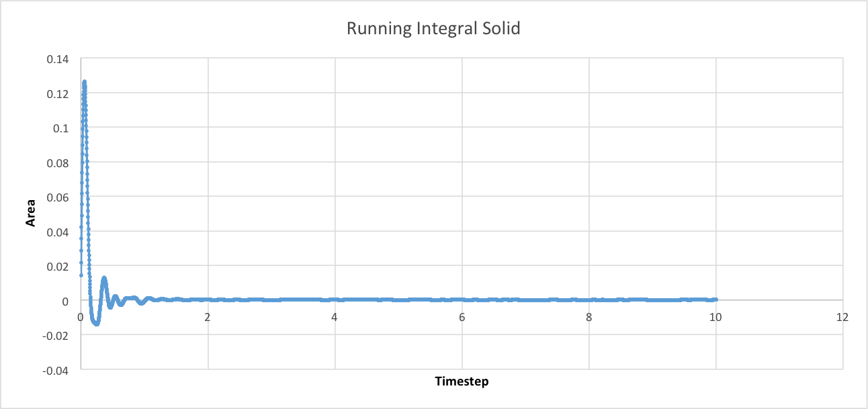Click the 4 label on the horizontal axis
The height and width of the screenshot is (409, 868).
tap(335, 318)
